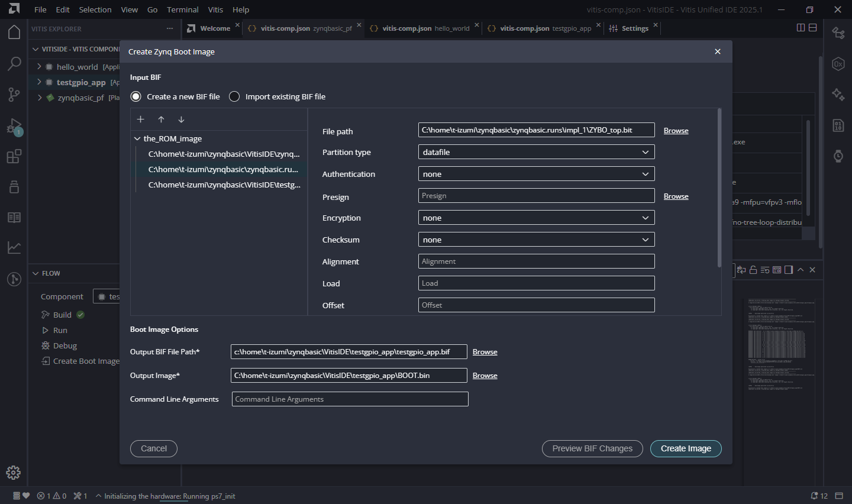This screenshot has height=504, width=852.
Task: Click Browse link next to File path
Action: (x=676, y=131)
